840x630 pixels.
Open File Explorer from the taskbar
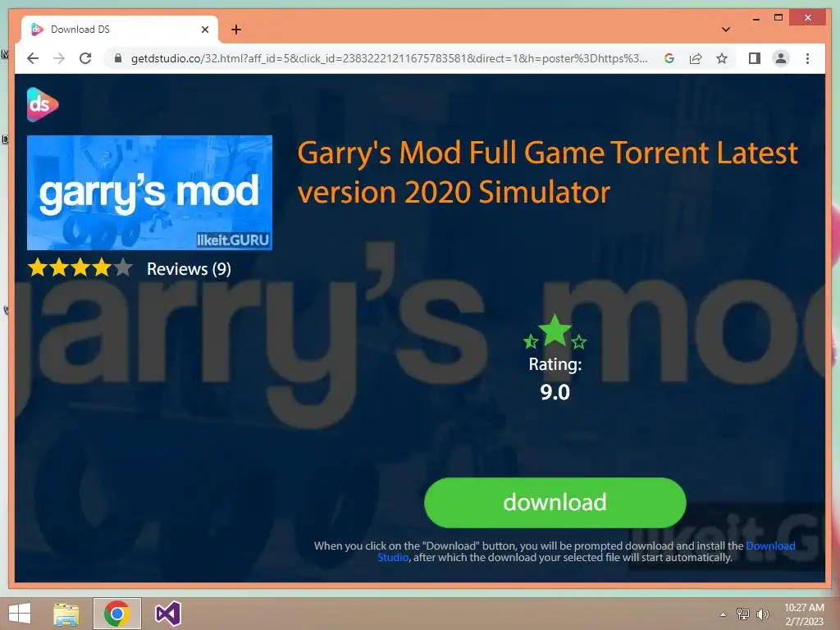tap(66, 614)
